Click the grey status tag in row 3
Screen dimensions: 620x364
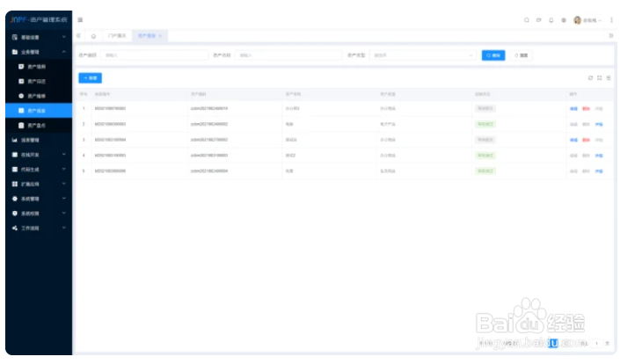pyautogui.click(x=485, y=140)
